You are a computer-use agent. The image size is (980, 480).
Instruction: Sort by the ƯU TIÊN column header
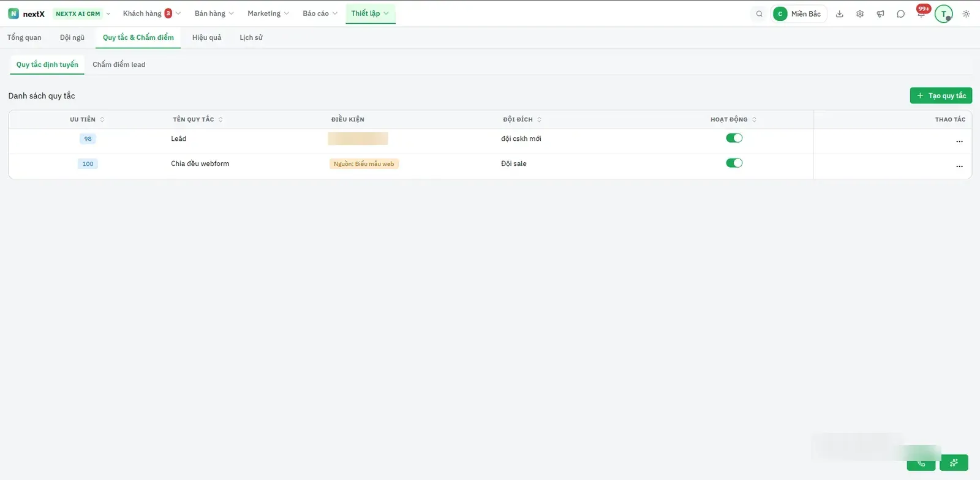point(87,119)
